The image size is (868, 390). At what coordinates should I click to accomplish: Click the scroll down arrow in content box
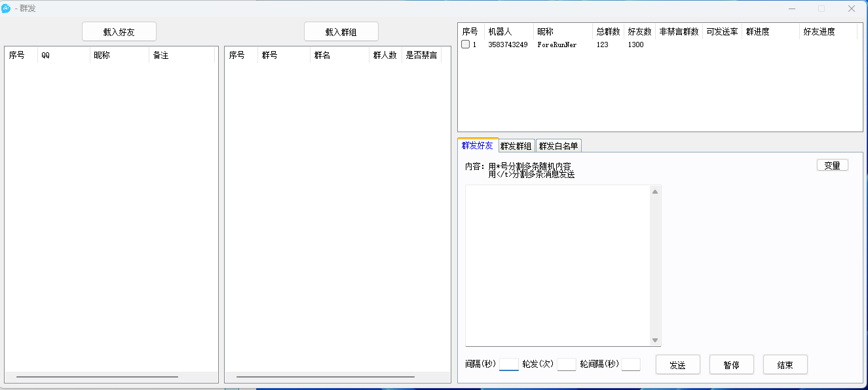tap(655, 340)
